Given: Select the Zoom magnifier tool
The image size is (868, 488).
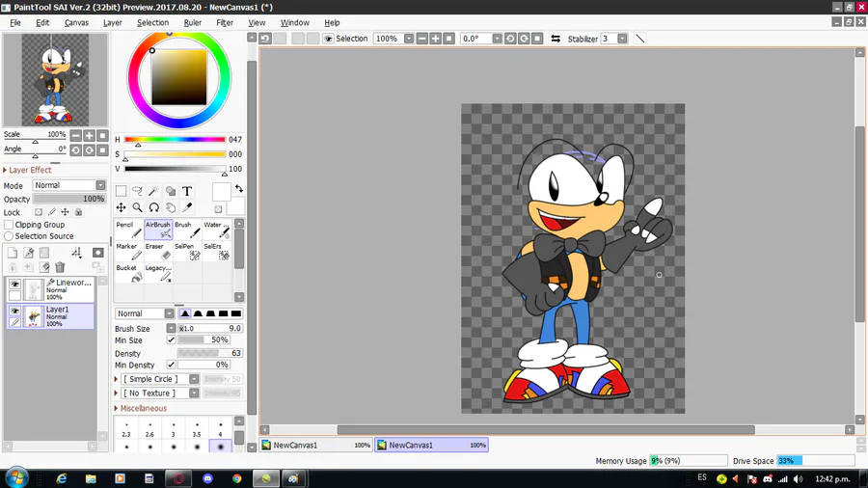Looking at the screenshot, I should 137,208.
